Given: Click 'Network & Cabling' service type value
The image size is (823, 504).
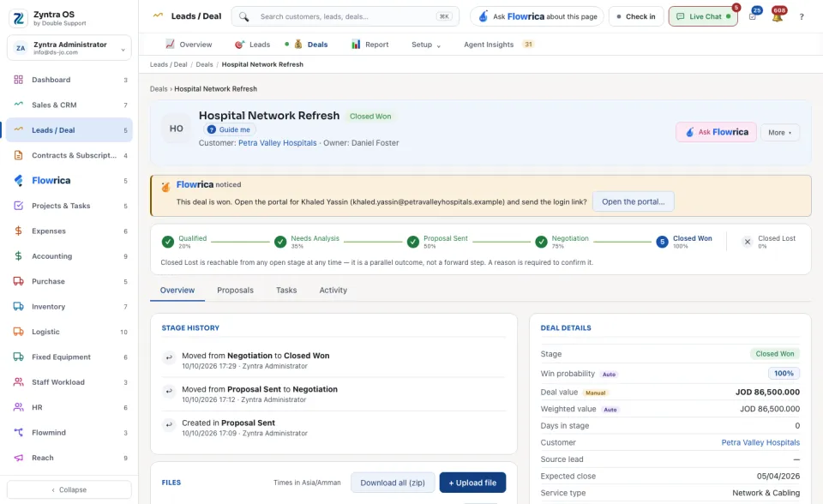Looking at the screenshot, I should tap(766, 493).
